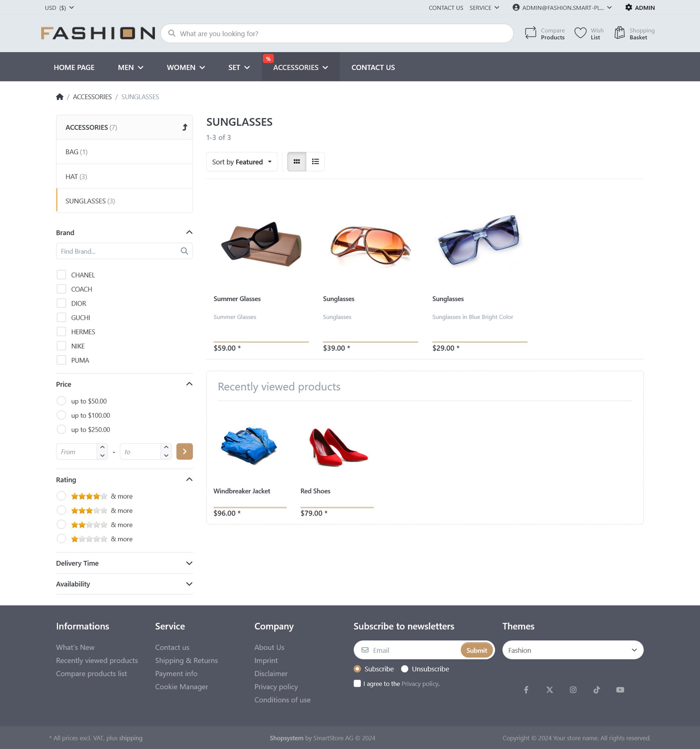This screenshot has width=700, height=749.
Task: Check the PUMA brand filter
Action: [x=61, y=360]
